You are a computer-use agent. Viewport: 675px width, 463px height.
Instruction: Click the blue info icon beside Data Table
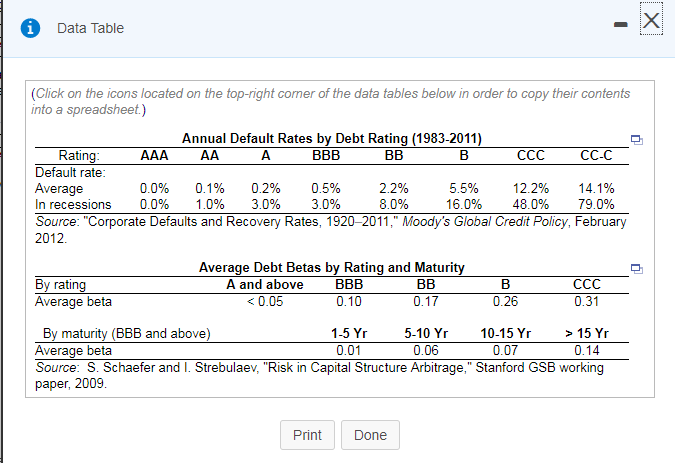[x=30, y=28]
